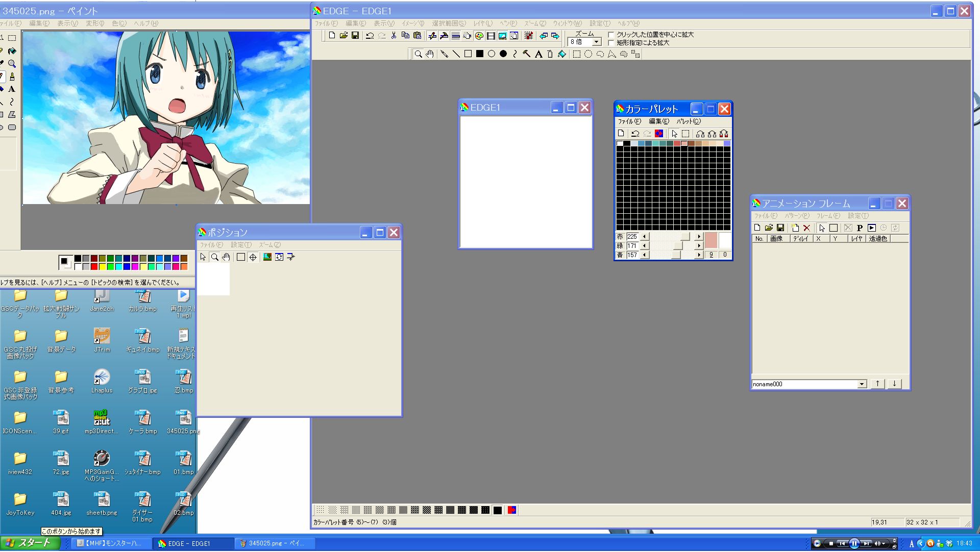
Task: Click the red 赤 value field 225
Action: (632, 236)
